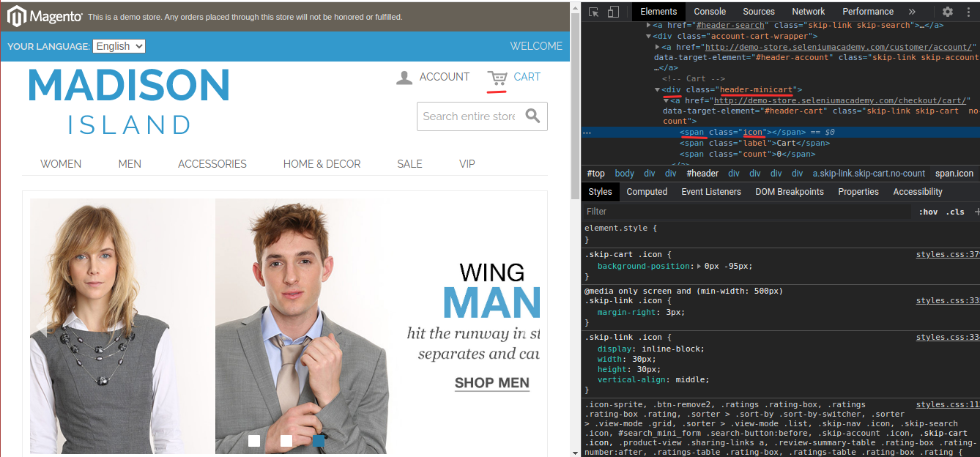The width and height of the screenshot is (980, 457).
Task: Click the Account person icon in the header
Action: pos(404,78)
